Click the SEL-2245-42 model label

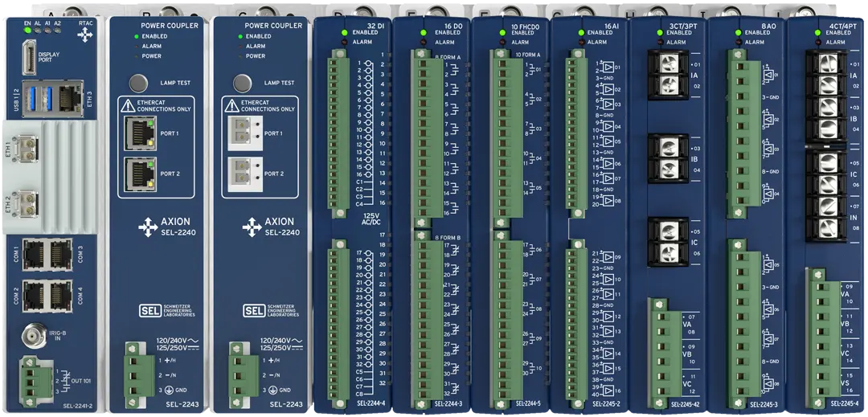tap(686, 405)
